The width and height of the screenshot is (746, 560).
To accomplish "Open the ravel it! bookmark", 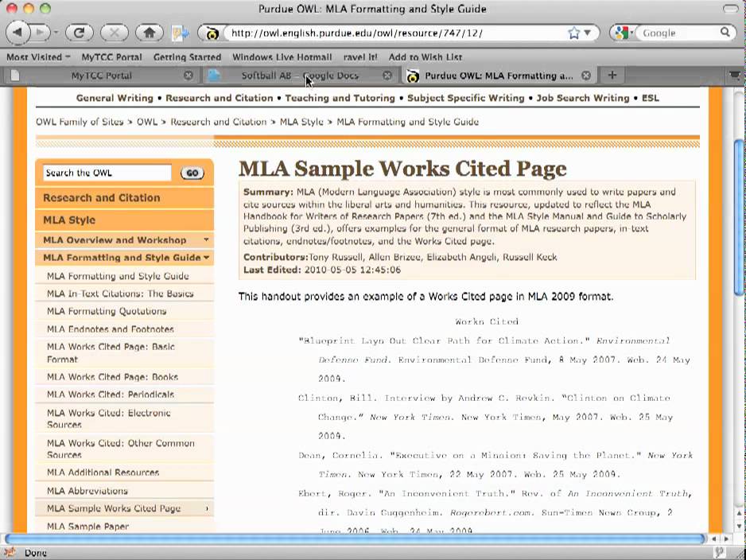I will click(360, 57).
